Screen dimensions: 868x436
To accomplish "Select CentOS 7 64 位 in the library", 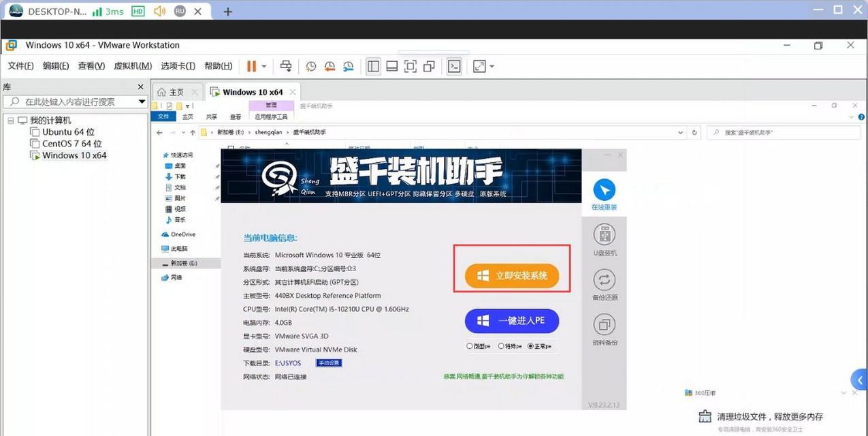I will pyautogui.click(x=71, y=143).
